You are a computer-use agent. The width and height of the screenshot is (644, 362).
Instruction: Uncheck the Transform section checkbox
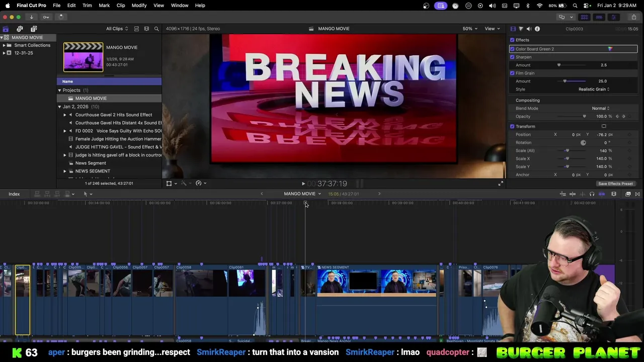click(x=512, y=127)
